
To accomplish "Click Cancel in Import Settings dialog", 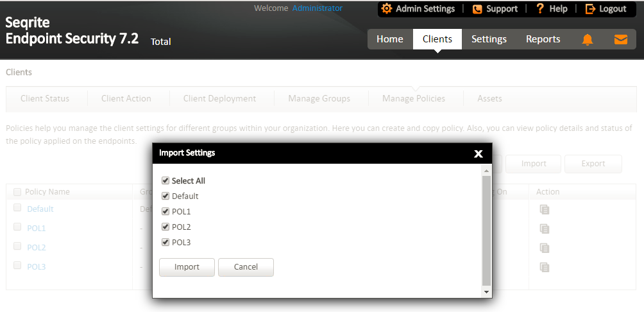I will click(246, 267).
